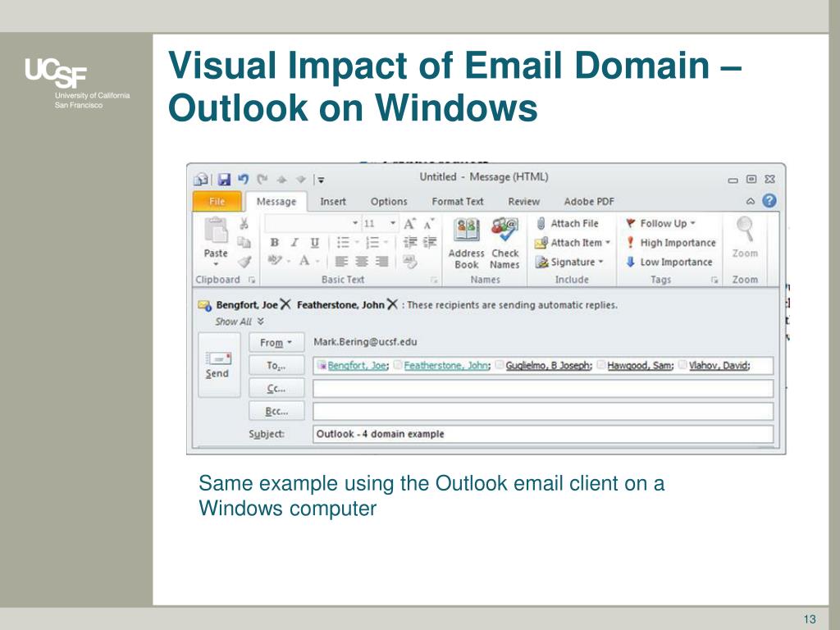
Task: Remove Bengfort, Joe from the automatic replies mailtip
Action: click(285, 304)
